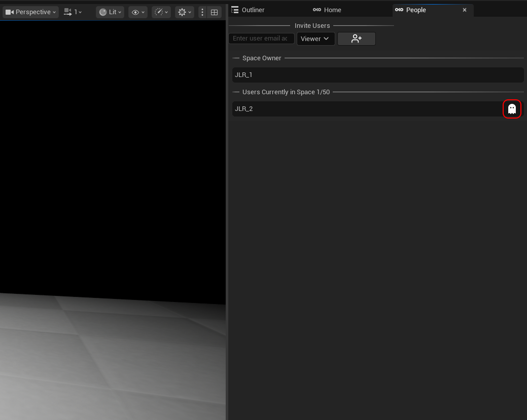Select the People tab
527x420 pixels.
point(415,10)
